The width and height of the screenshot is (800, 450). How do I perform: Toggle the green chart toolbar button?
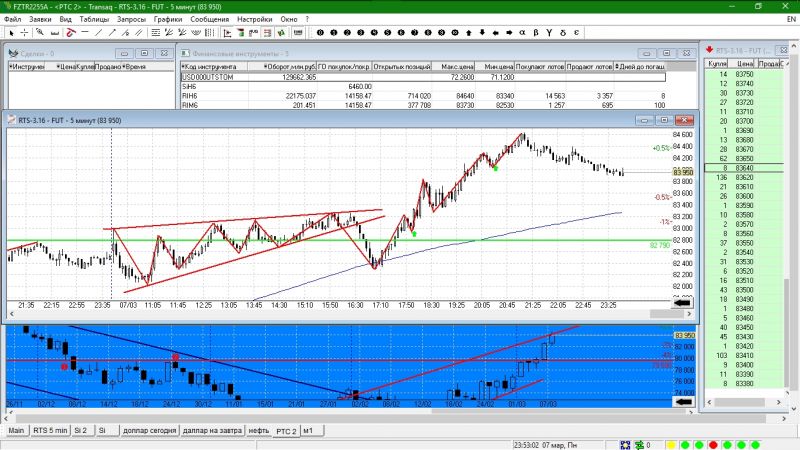coord(281,33)
